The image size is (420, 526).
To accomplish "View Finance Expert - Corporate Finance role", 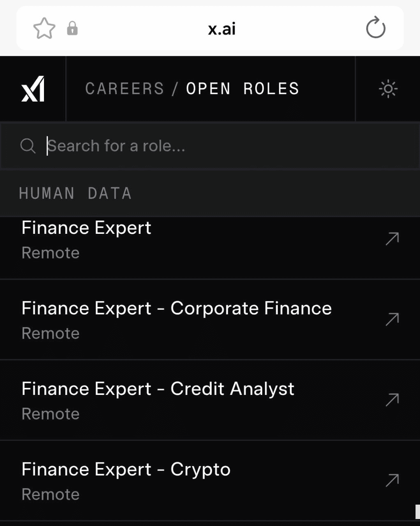I will click(176, 309).
